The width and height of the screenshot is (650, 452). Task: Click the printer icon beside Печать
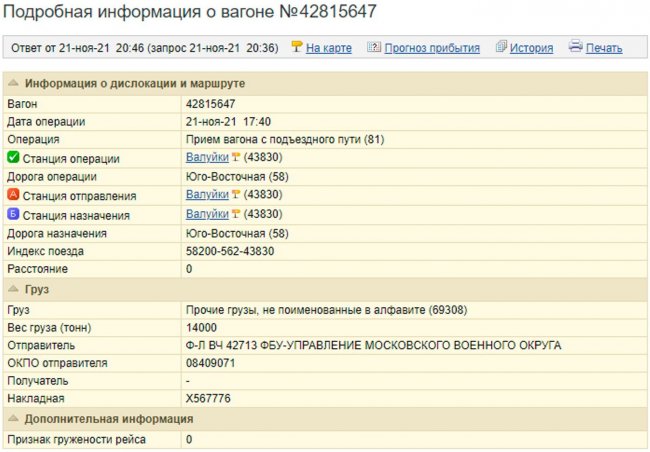click(x=575, y=47)
